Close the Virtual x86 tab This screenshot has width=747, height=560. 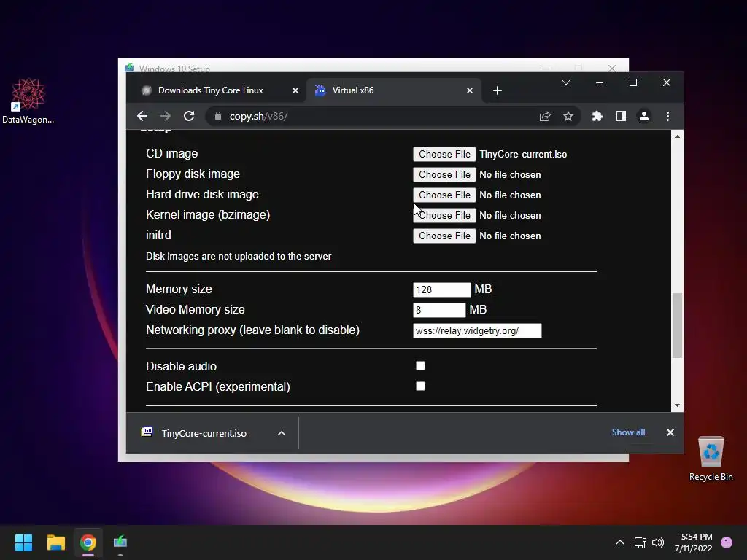tap(470, 90)
